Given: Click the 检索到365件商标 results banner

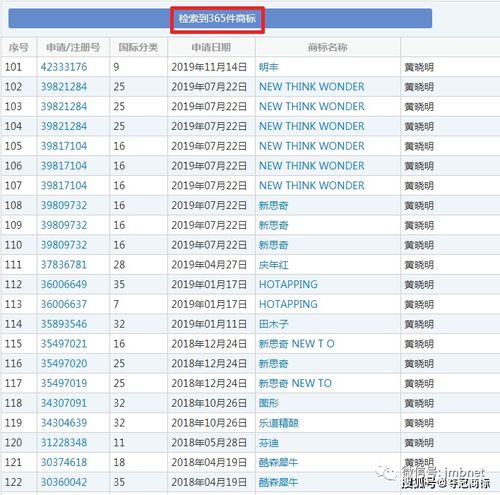Looking at the screenshot, I should (x=220, y=18).
